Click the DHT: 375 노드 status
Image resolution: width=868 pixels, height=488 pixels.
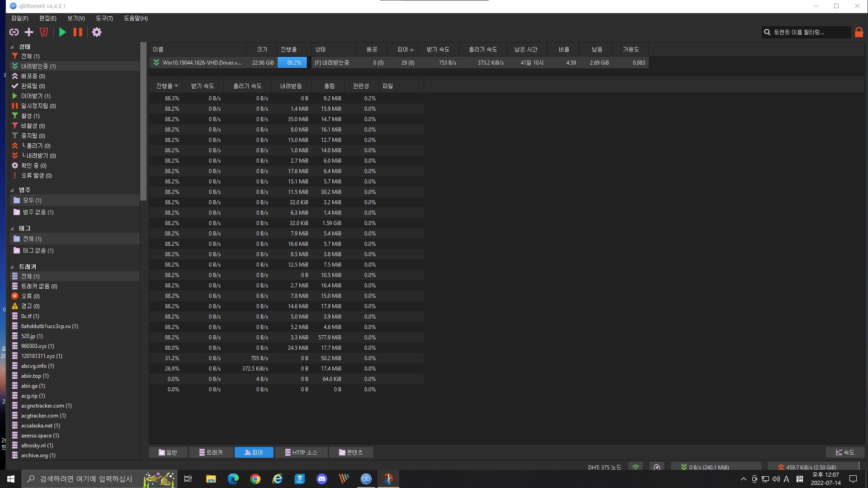coord(604,467)
